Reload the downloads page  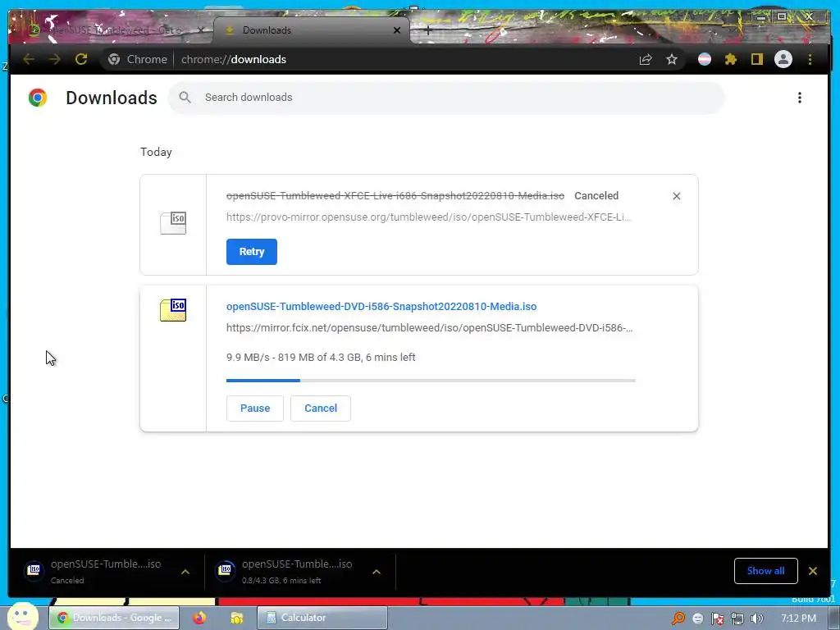point(81,59)
